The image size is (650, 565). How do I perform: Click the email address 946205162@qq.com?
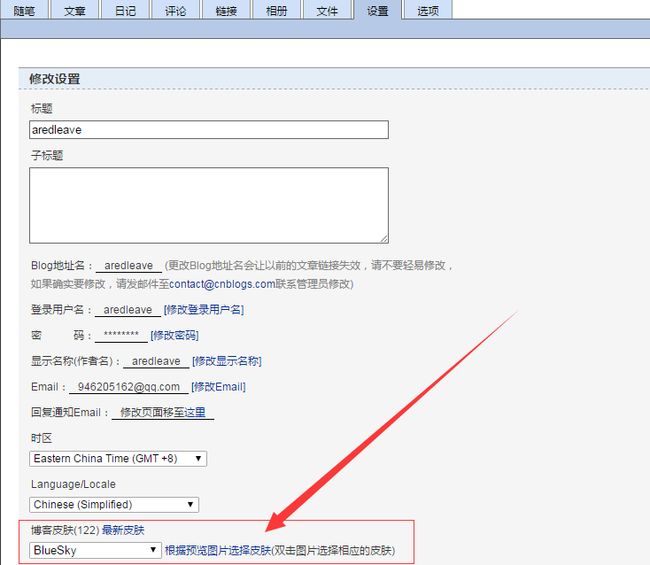[129, 387]
